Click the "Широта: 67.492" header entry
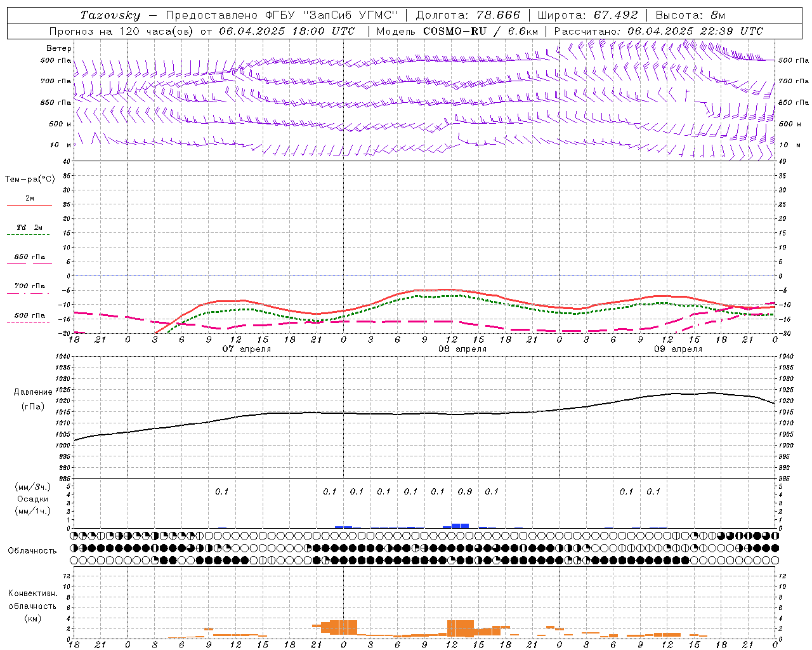The height and width of the screenshot is (650, 812). (x=587, y=15)
